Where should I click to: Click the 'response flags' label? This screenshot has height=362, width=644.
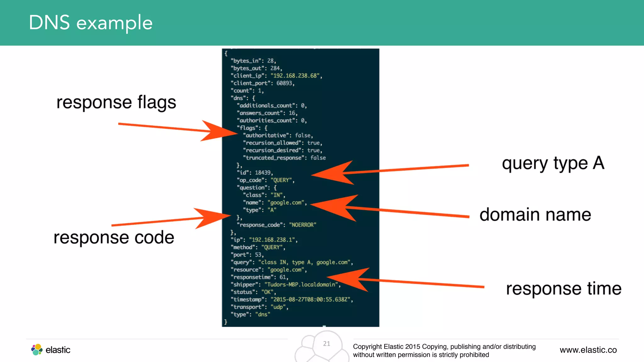pyautogui.click(x=116, y=102)
